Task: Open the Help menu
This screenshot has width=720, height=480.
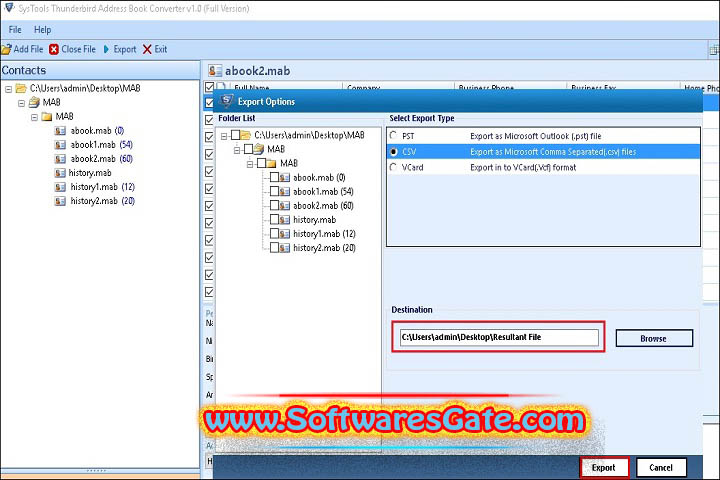Action: pos(42,30)
